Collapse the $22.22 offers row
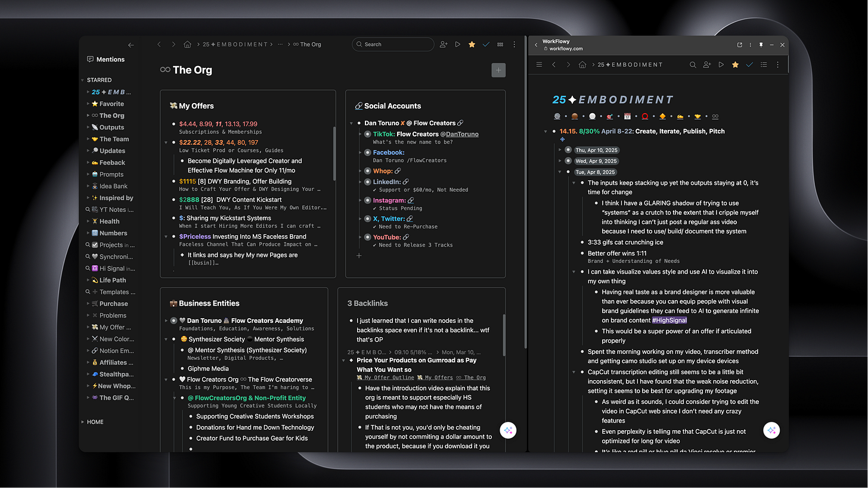This screenshot has height=488, width=868. (x=166, y=143)
